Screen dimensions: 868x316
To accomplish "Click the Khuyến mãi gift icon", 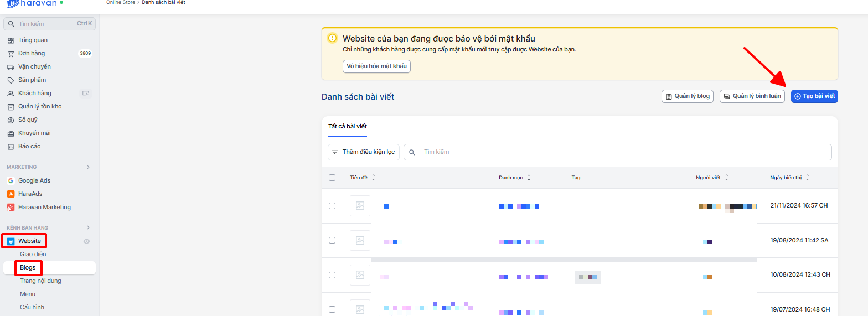I will point(11,133).
